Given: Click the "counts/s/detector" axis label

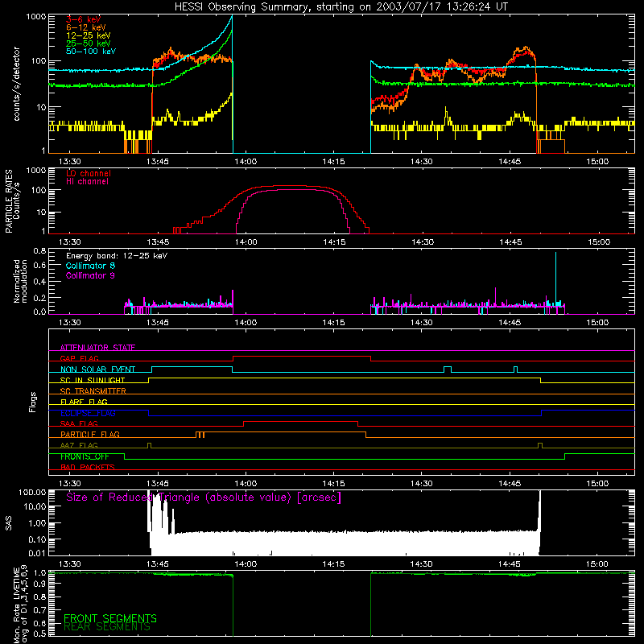Looking at the screenshot, I should click(x=16, y=84).
